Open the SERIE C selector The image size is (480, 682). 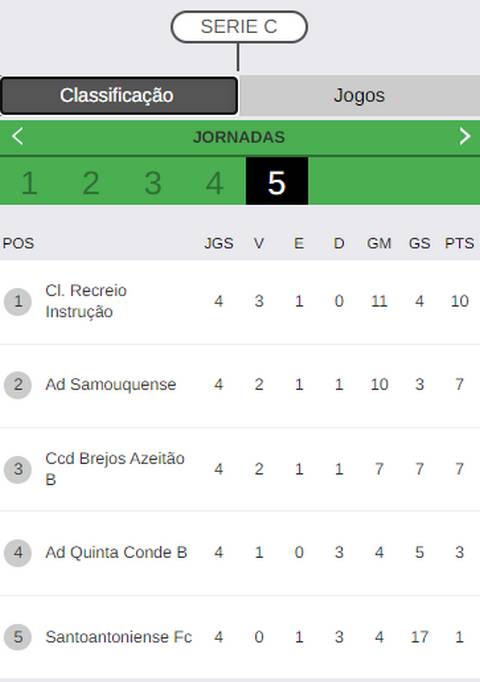[239, 27]
